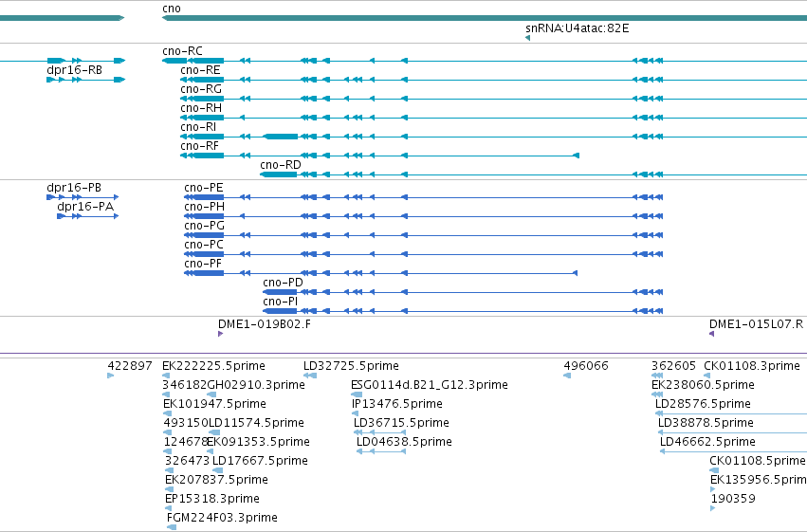The image size is (807, 532).
Task: Open the cno-PF protein label
Action: 203,264
